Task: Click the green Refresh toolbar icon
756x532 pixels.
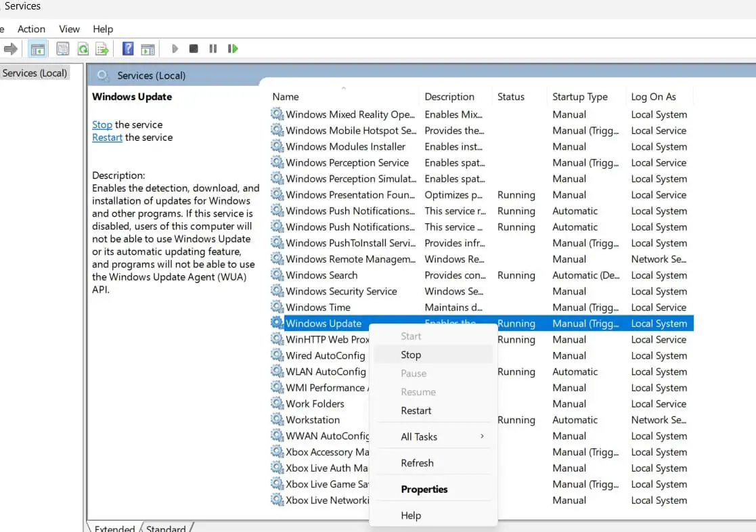Action: pos(83,49)
